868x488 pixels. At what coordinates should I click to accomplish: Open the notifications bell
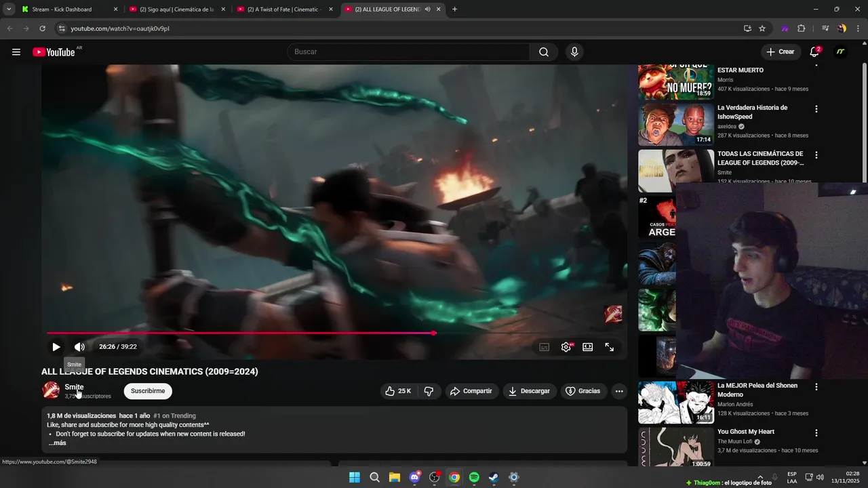(x=814, y=52)
